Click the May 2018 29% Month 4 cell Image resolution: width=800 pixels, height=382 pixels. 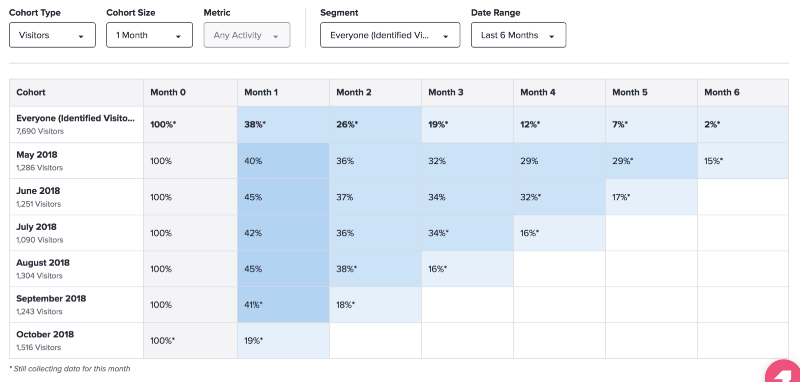point(560,161)
